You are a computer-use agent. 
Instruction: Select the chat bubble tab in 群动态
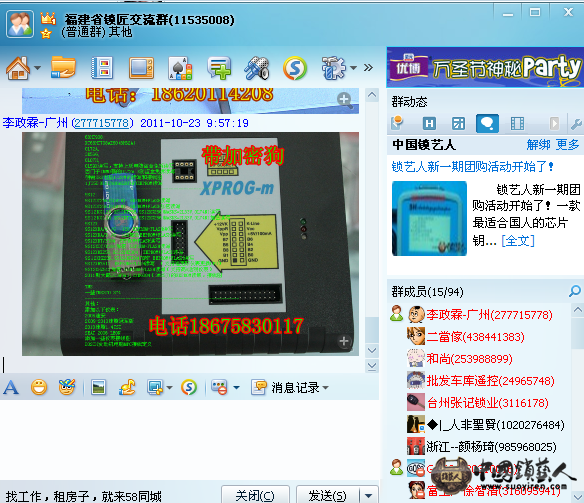coord(487,123)
